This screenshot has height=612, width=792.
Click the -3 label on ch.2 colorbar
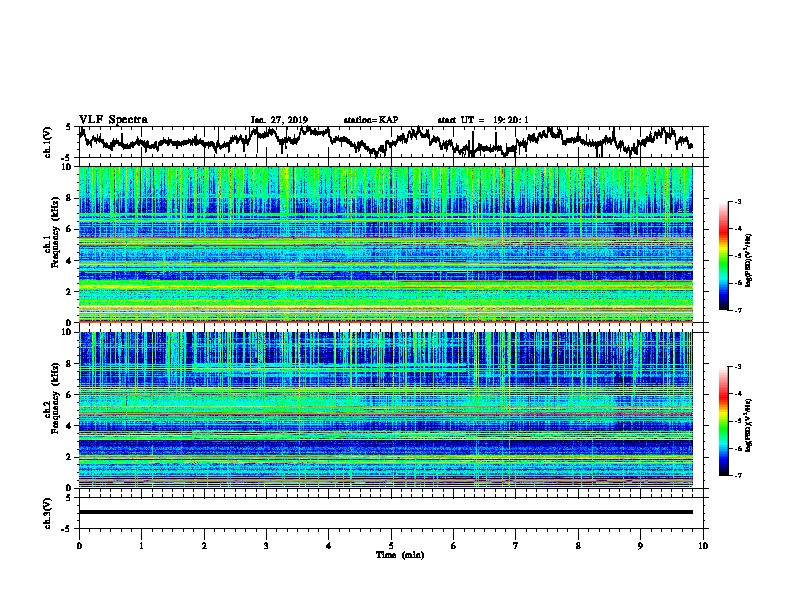[737, 366]
